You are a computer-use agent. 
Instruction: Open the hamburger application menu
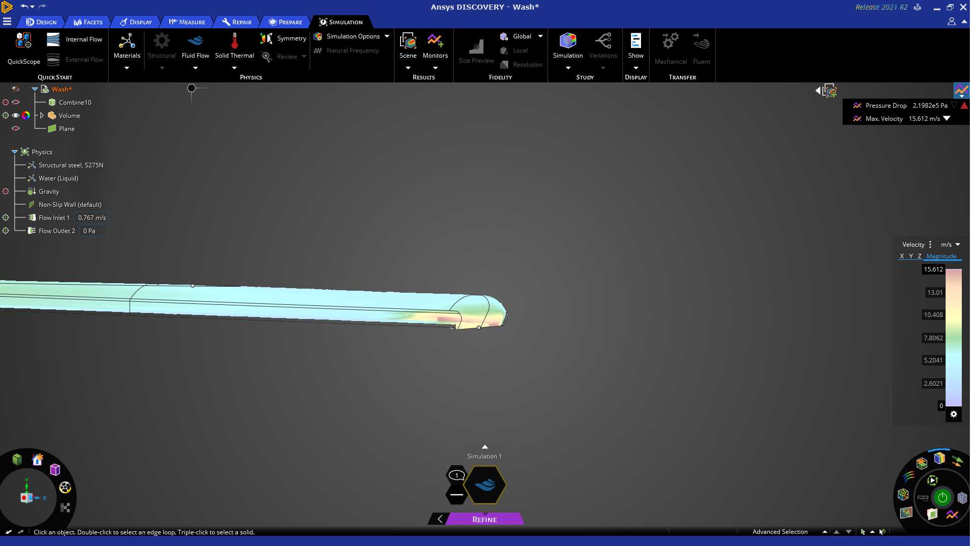click(7, 22)
